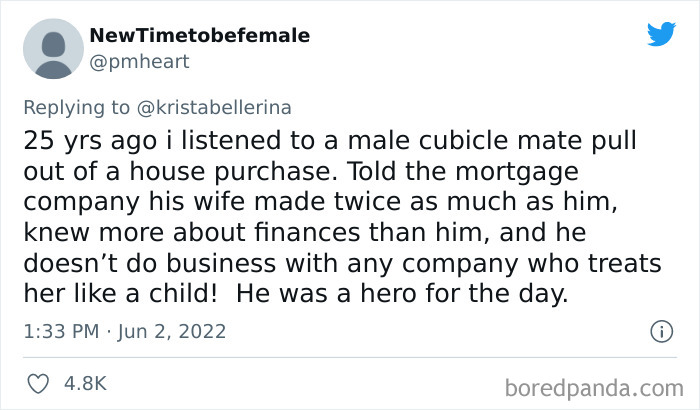Click the Twitter bird logo
This screenshot has height=410, width=700.
pyautogui.click(x=661, y=34)
